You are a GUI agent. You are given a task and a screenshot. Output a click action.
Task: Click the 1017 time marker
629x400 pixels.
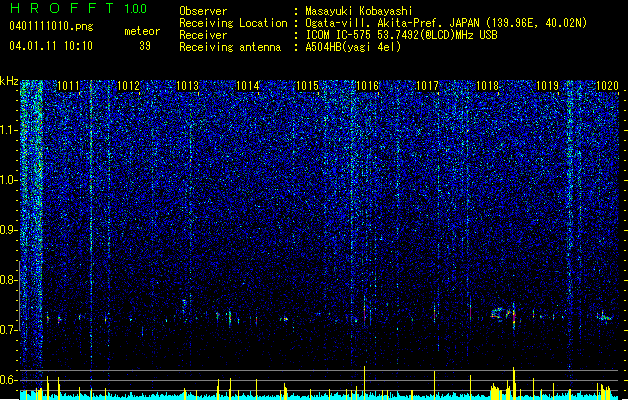pos(428,86)
